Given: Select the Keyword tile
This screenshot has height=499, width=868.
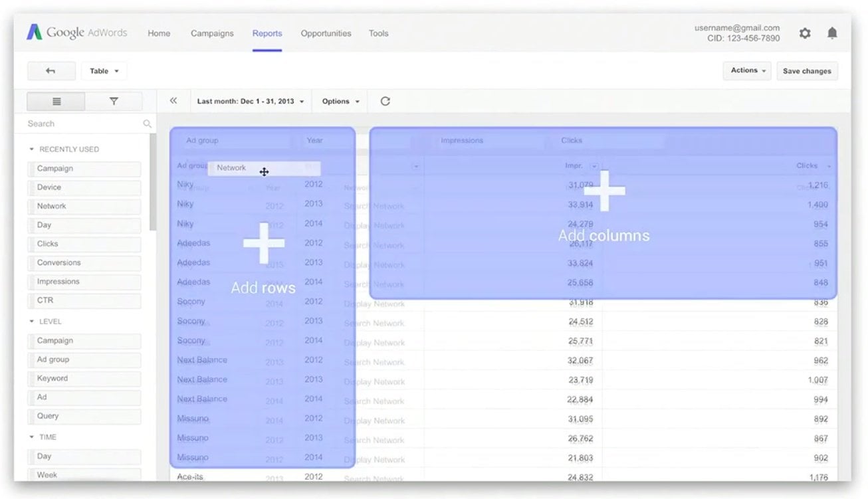Looking at the screenshot, I should tap(84, 379).
